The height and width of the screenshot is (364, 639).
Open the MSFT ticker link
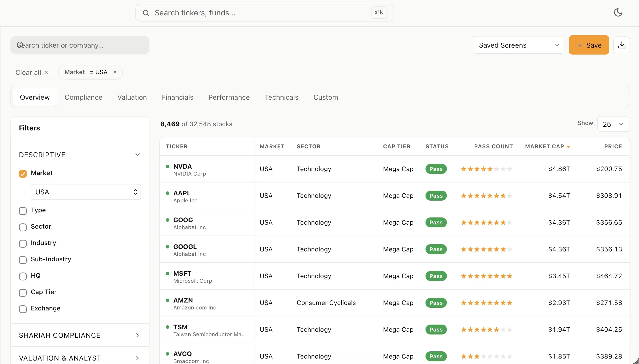182,273
